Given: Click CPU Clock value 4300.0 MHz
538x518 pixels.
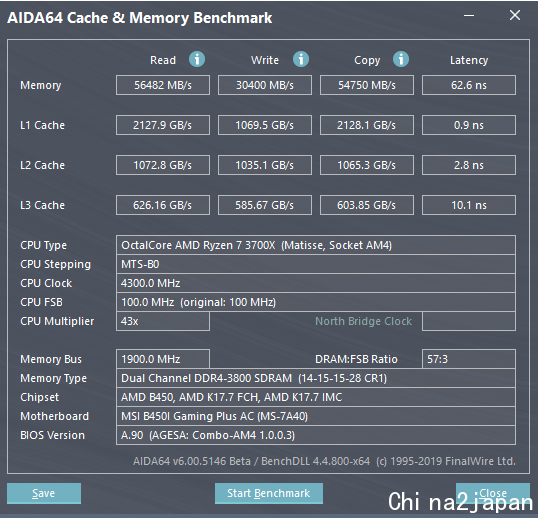Looking at the screenshot, I should click(316, 283).
